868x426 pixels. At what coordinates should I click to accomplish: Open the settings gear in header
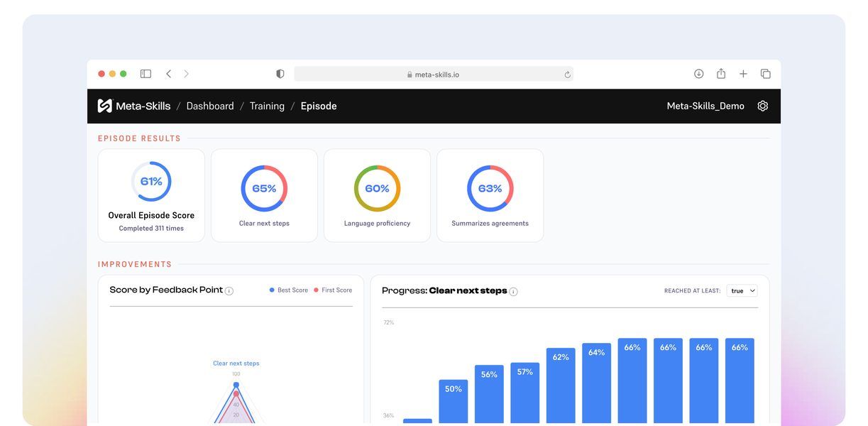pyautogui.click(x=763, y=106)
